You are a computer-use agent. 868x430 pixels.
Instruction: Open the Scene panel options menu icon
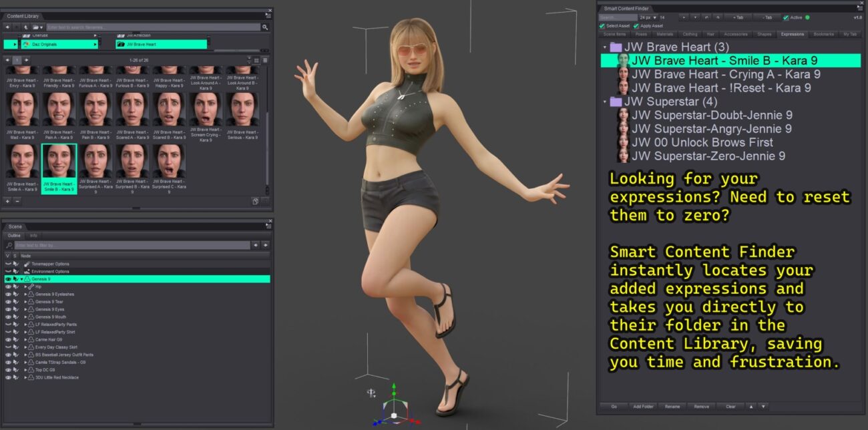[268, 226]
